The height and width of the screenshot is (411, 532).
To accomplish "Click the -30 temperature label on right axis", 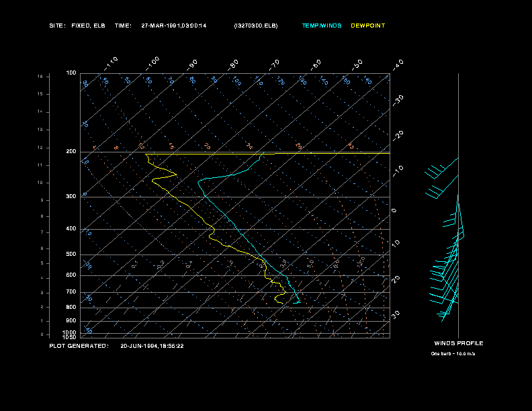I will [398, 100].
